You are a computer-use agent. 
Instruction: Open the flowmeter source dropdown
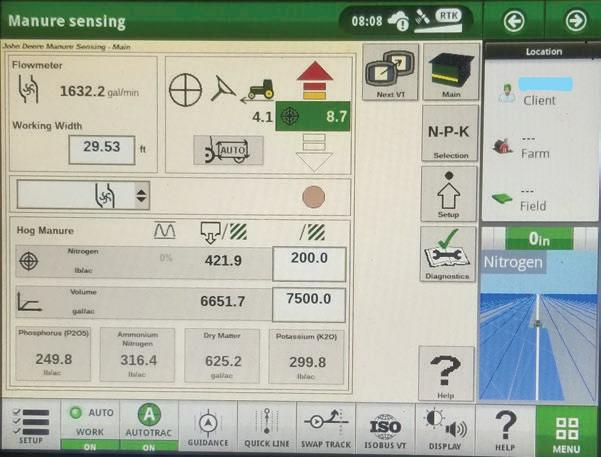83,196
